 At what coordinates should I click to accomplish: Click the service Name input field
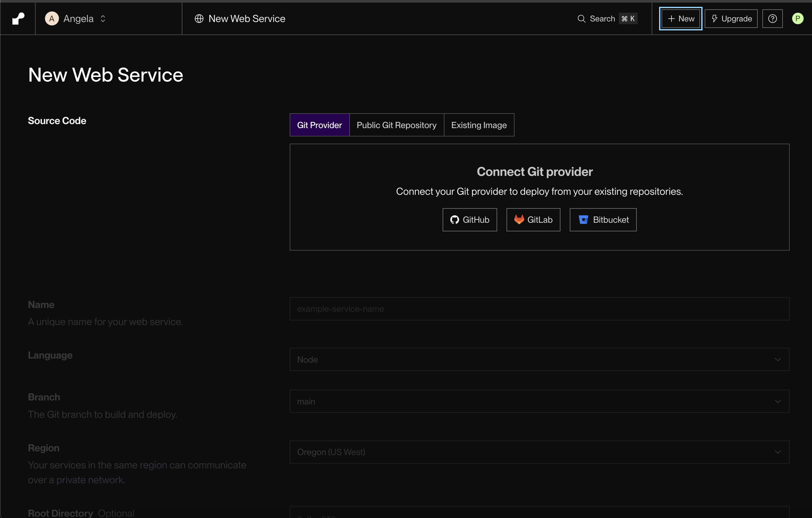click(x=539, y=309)
